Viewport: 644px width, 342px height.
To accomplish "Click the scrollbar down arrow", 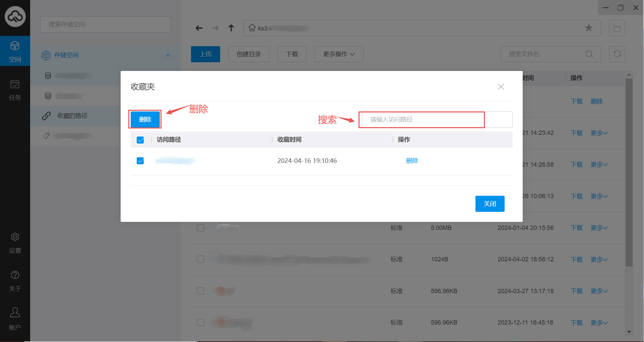I will [x=629, y=332].
